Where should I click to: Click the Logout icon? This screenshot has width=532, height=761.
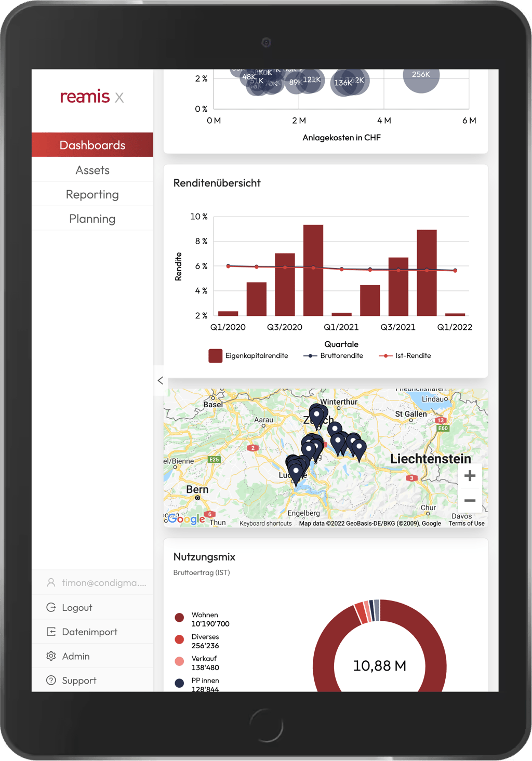[x=51, y=607]
